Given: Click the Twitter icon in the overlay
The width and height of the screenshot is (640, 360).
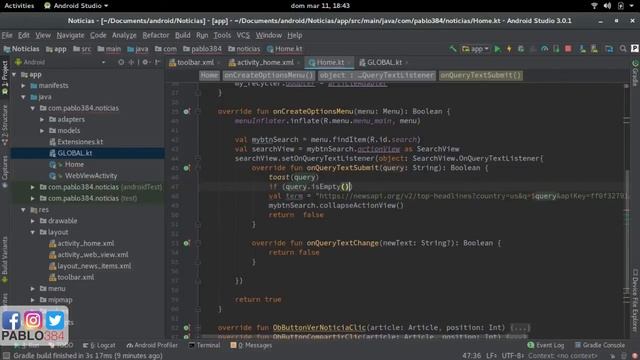Looking at the screenshot, I should 55,320.
